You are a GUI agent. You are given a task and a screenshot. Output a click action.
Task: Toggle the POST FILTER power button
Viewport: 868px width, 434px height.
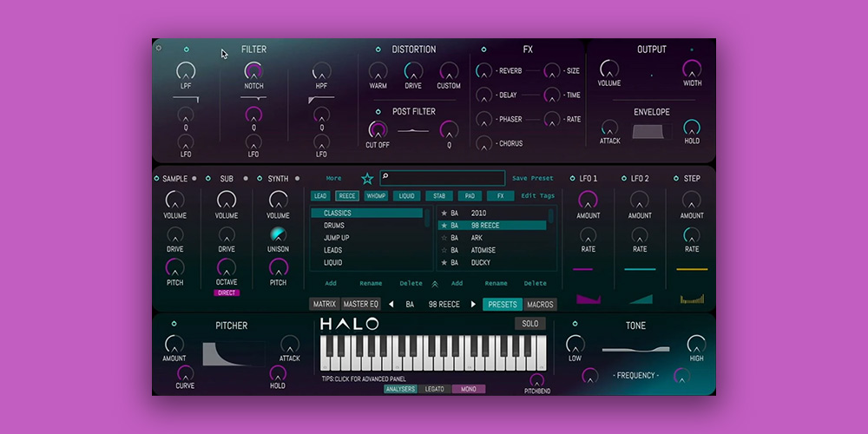click(378, 112)
